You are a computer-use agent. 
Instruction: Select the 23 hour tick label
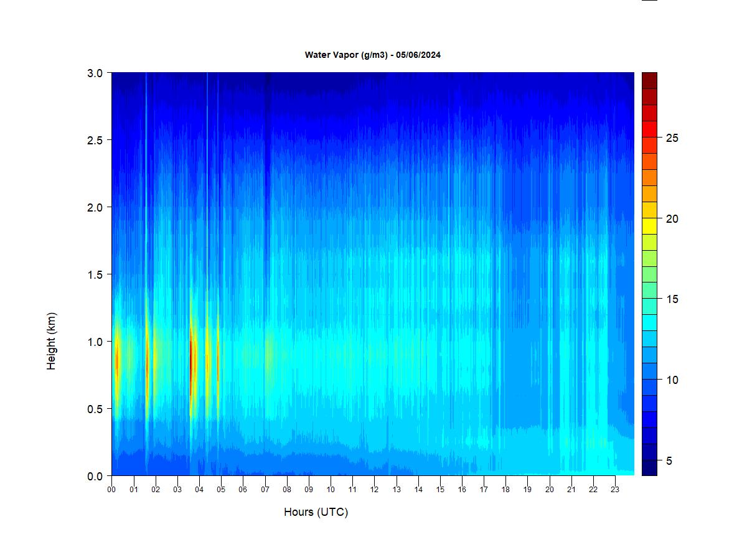(x=615, y=490)
